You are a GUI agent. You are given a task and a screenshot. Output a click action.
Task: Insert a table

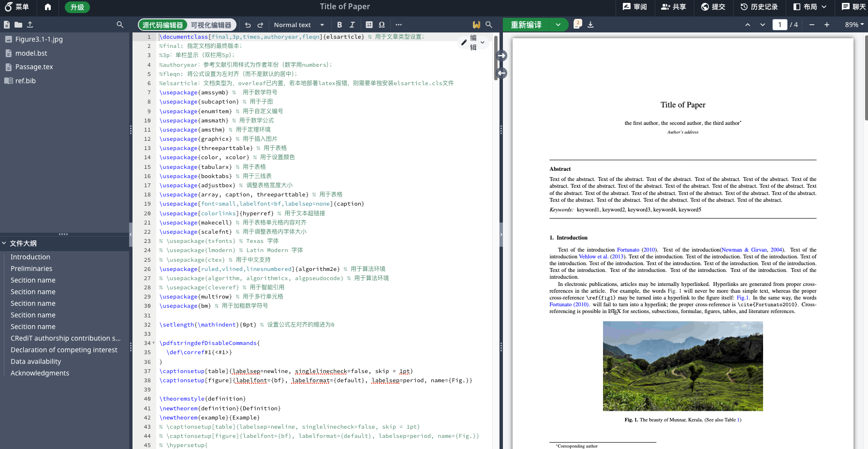tap(369, 25)
